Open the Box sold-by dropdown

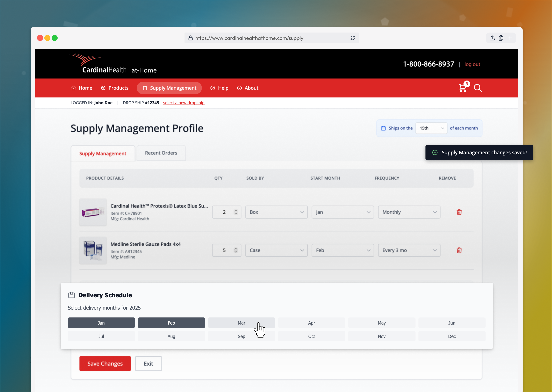click(276, 212)
